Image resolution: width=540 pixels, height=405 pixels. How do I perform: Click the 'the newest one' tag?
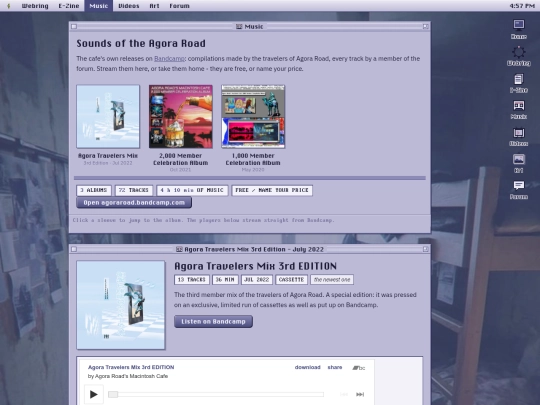(x=332, y=280)
